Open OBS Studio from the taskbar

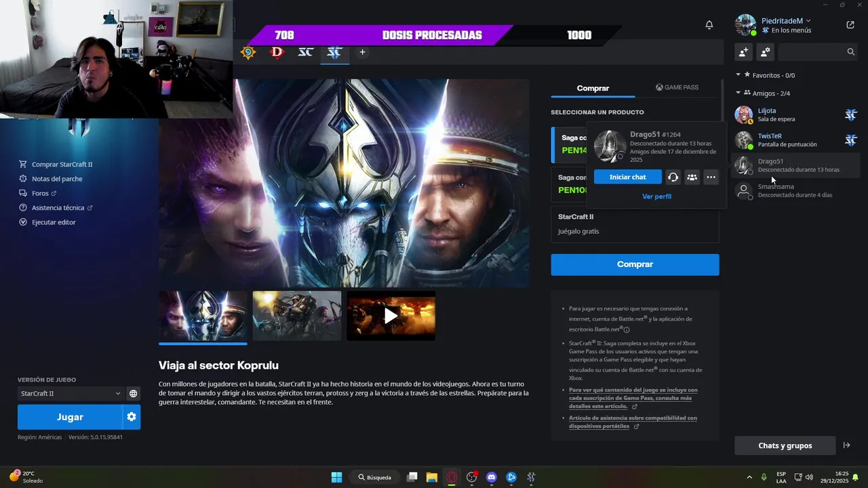(471, 477)
